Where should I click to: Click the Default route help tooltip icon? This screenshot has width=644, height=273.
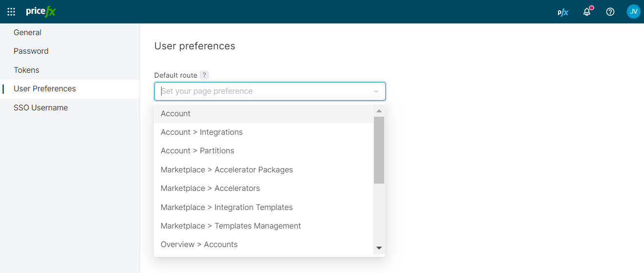pyautogui.click(x=204, y=75)
